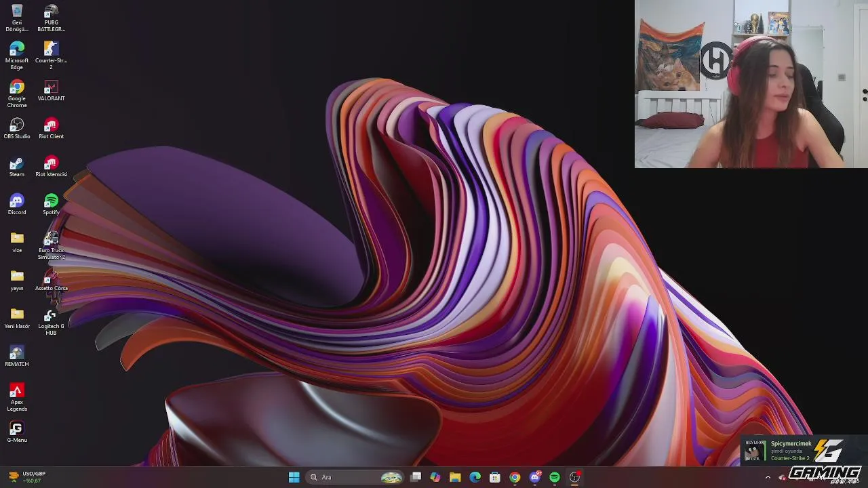
Task: Select the Riot Client desktop shortcut
Action: [51, 129]
